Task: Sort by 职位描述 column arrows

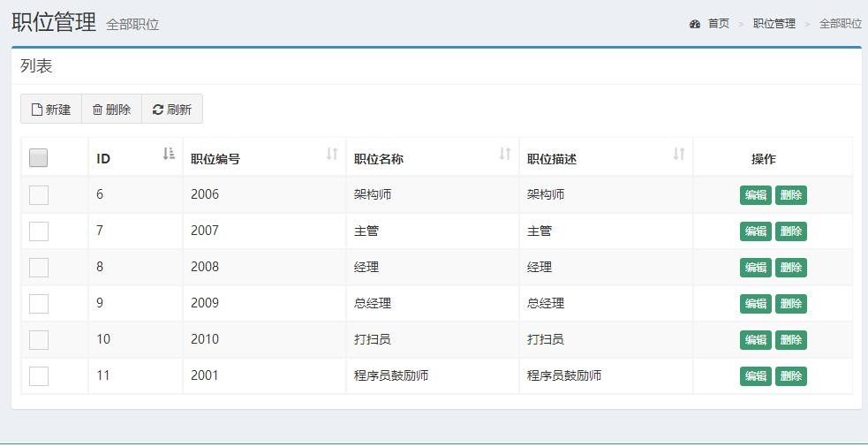Action: coord(679,154)
